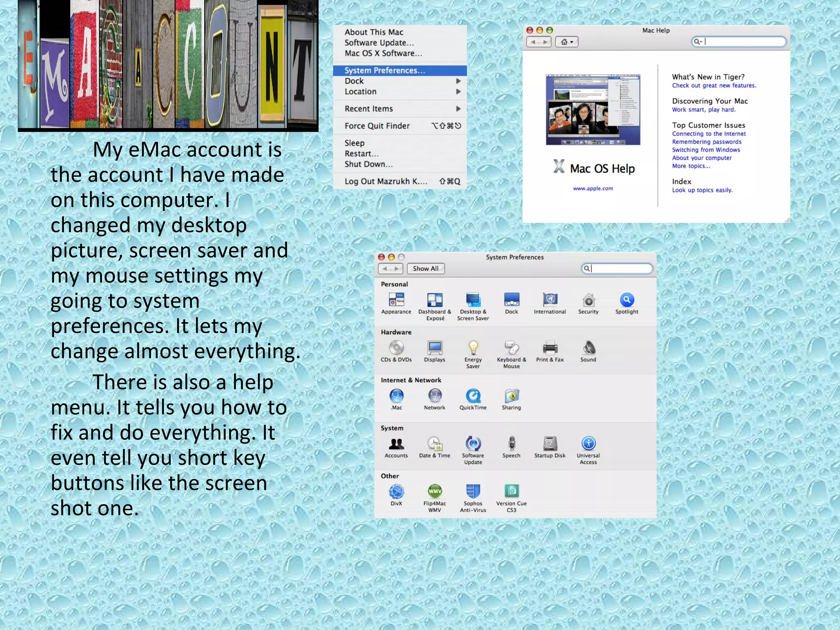840x630 pixels.
Task: Open 'Look up topics easily' index link
Action: tap(702, 190)
